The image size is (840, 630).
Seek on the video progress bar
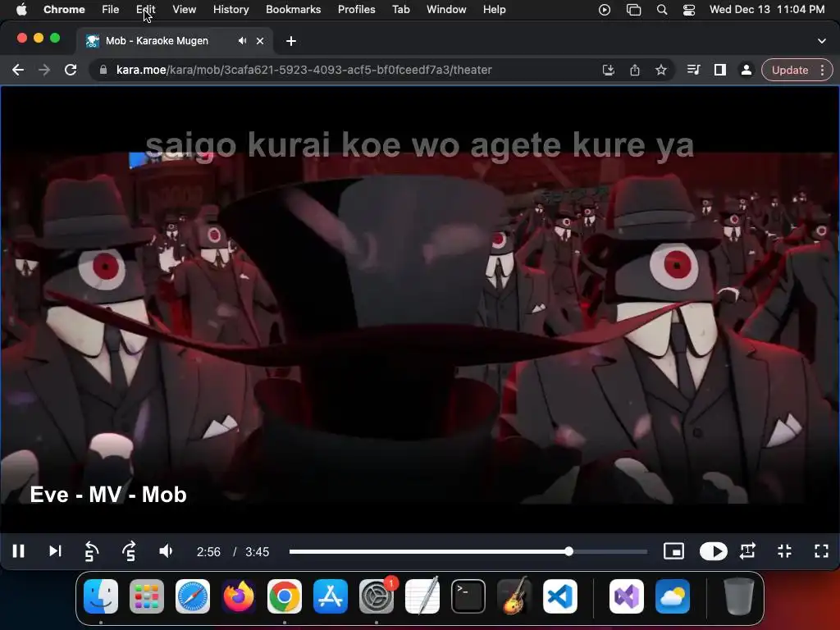click(x=468, y=551)
